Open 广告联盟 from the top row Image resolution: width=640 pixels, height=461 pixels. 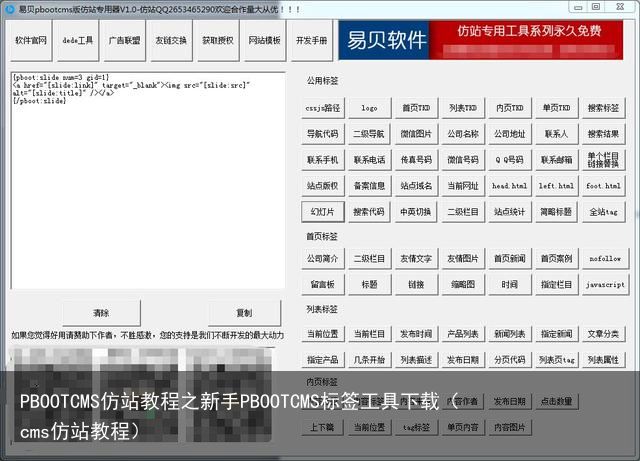coord(124,40)
